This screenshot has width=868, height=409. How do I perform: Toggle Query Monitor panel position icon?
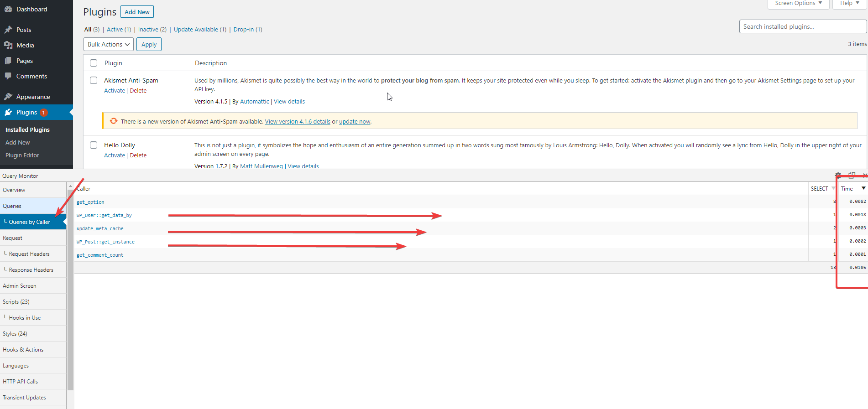852,175
